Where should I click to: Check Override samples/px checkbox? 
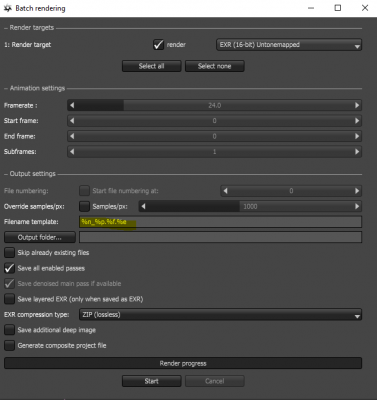click(84, 206)
